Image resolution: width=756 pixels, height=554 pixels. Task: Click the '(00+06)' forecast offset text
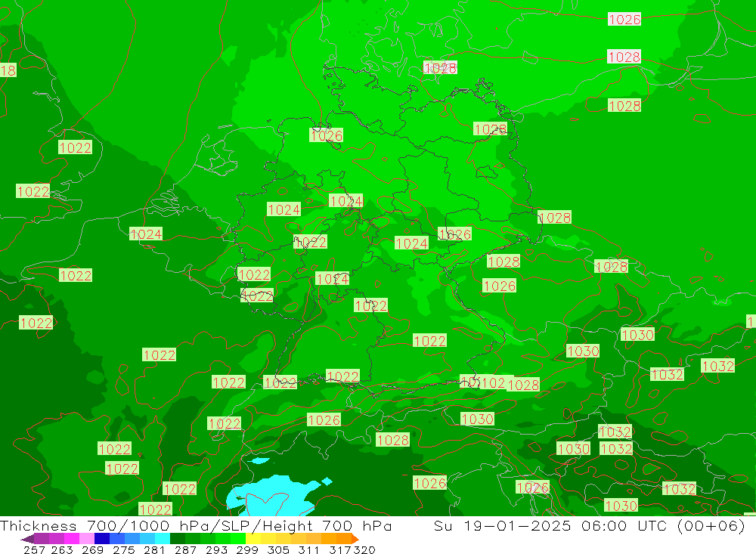[x=711, y=525]
